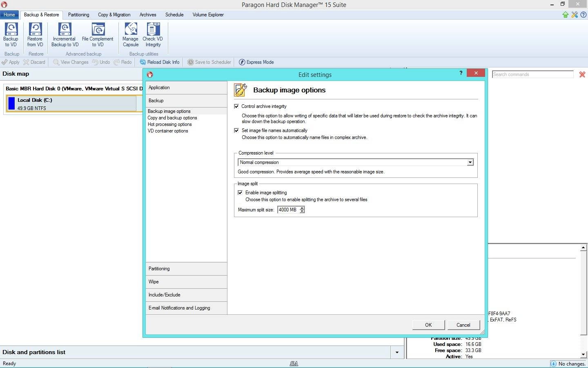Screen dimensions: 588x368
Task: Decrease Maximum split size with down arrow
Action: (x=302, y=211)
